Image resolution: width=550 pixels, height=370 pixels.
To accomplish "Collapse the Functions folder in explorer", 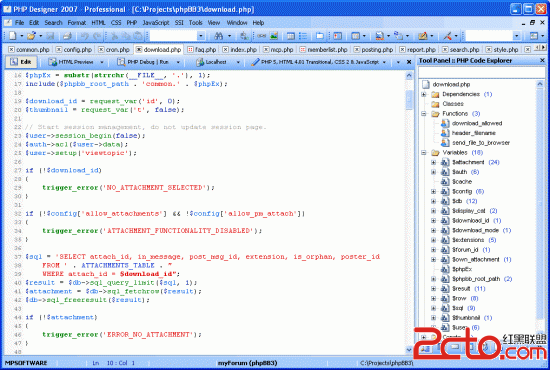I will [424, 114].
